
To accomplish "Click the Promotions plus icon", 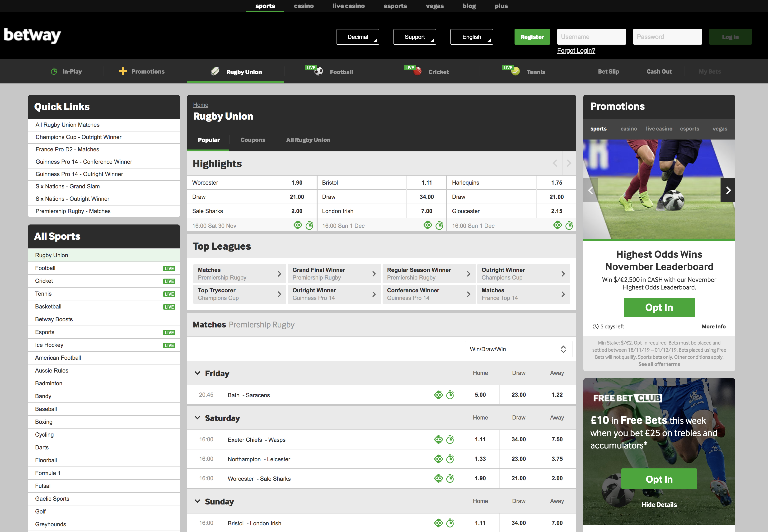I will tap(123, 71).
